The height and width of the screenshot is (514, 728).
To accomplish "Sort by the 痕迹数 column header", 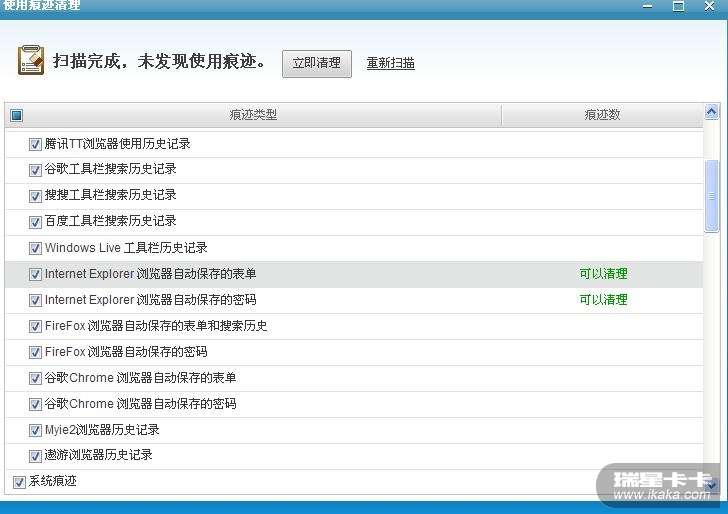I will [x=602, y=115].
